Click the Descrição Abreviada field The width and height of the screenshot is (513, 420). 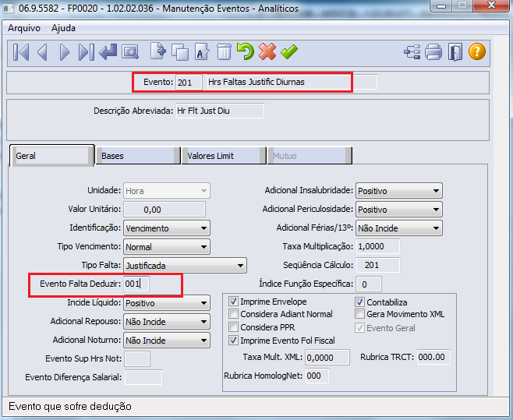(220, 111)
